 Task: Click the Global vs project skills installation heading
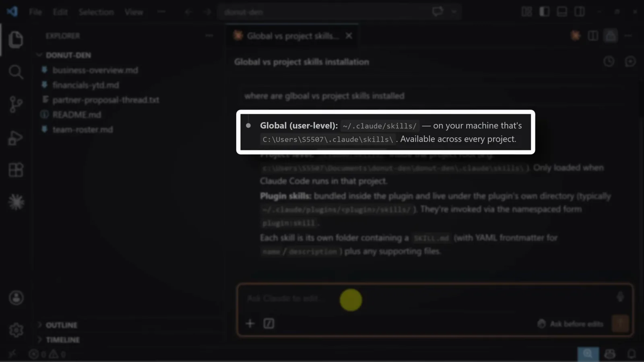(301, 62)
